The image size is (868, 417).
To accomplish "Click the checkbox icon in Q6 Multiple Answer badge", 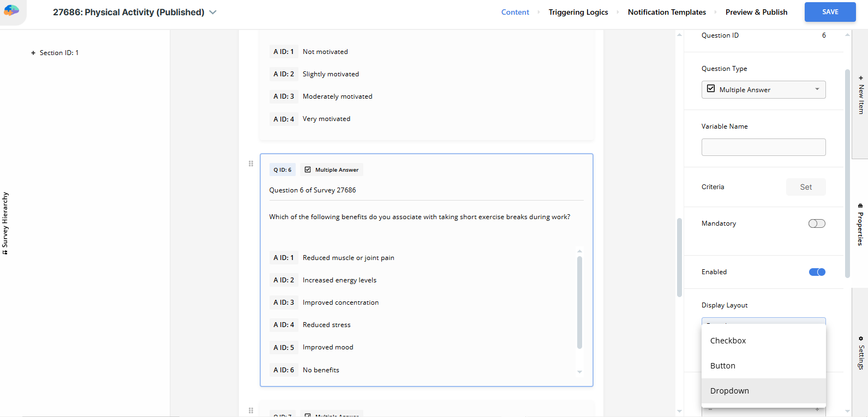I will point(308,170).
